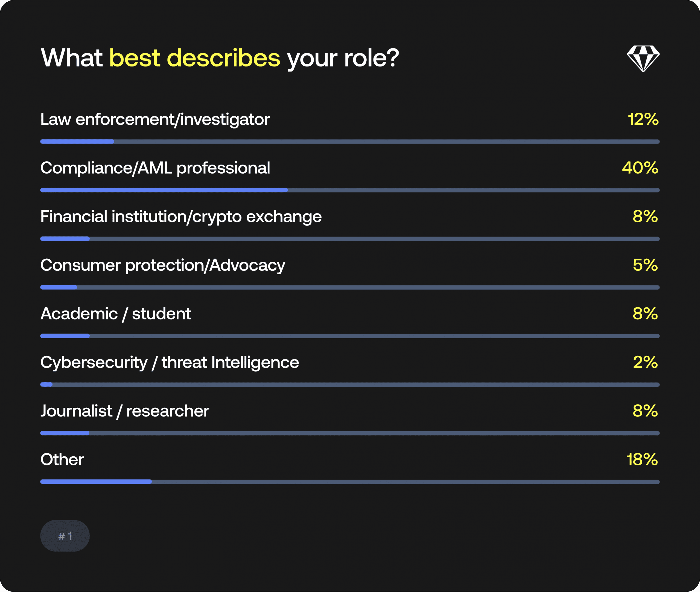This screenshot has height=592, width=700.
Task: Click the 18% value next to Other
Action: (x=641, y=459)
